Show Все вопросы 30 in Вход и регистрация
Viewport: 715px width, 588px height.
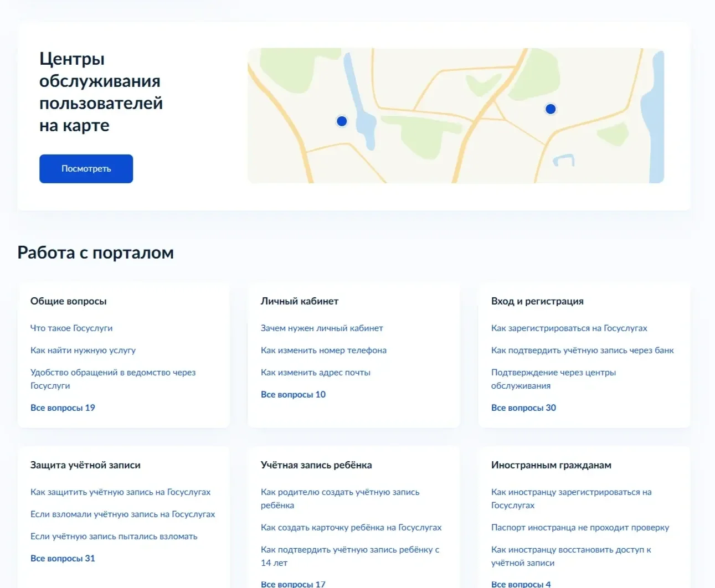point(523,408)
